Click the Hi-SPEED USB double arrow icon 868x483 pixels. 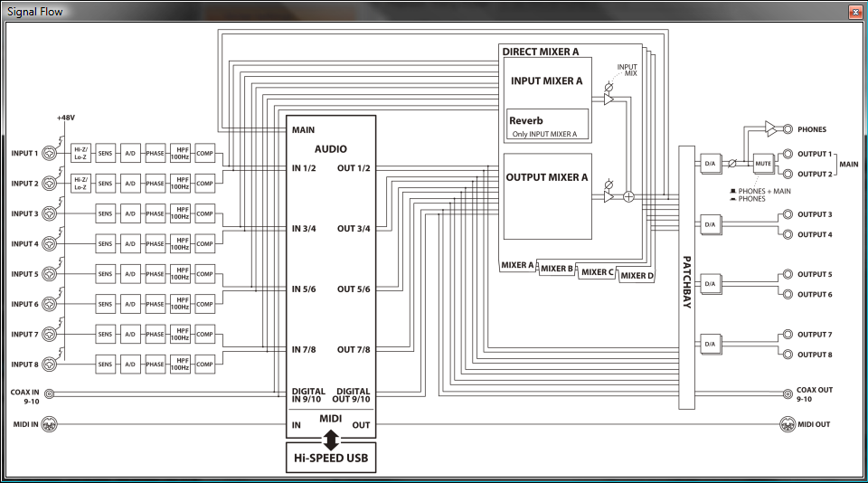click(332, 440)
